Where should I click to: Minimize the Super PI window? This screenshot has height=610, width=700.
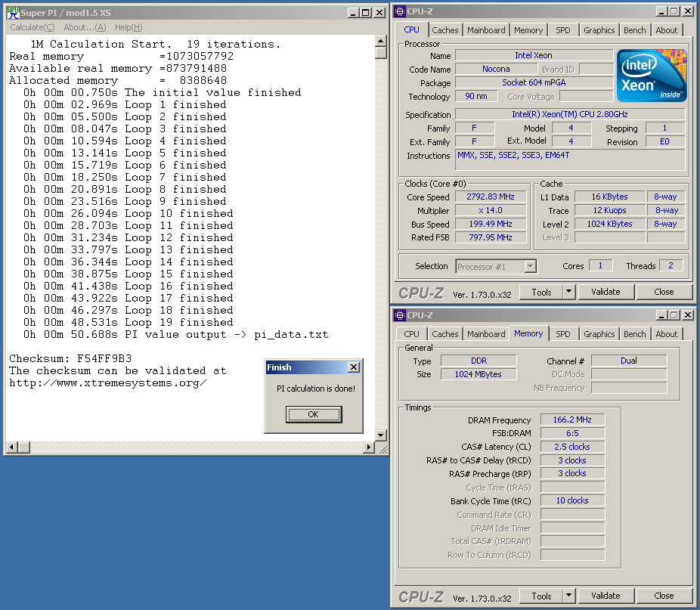(353, 13)
